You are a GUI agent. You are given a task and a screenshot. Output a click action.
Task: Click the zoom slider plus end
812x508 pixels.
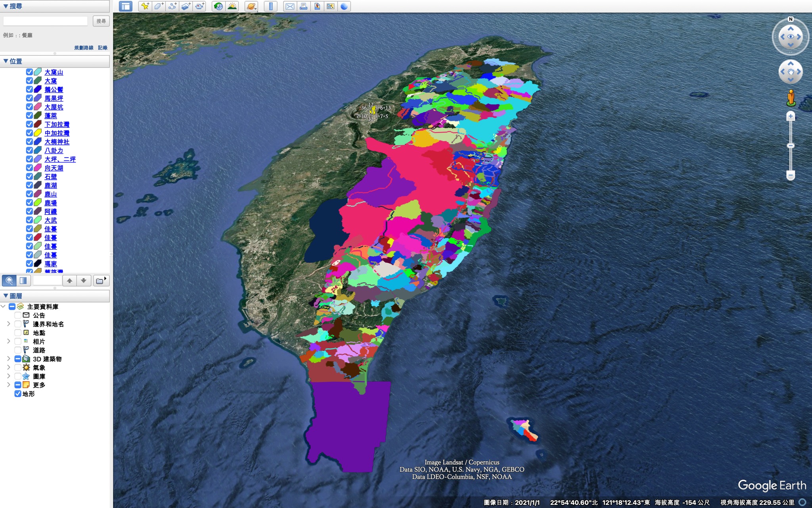pyautogui.click(x=791, y=116)
